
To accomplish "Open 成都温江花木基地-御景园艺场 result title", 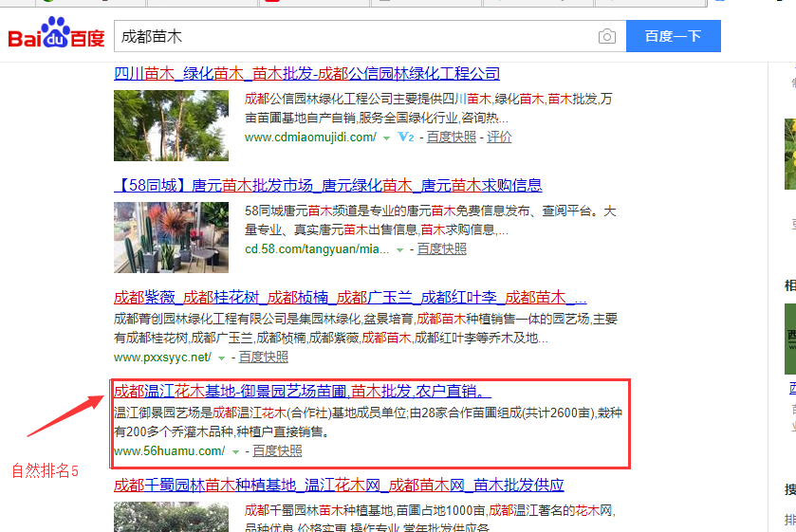I will (303, 392).
